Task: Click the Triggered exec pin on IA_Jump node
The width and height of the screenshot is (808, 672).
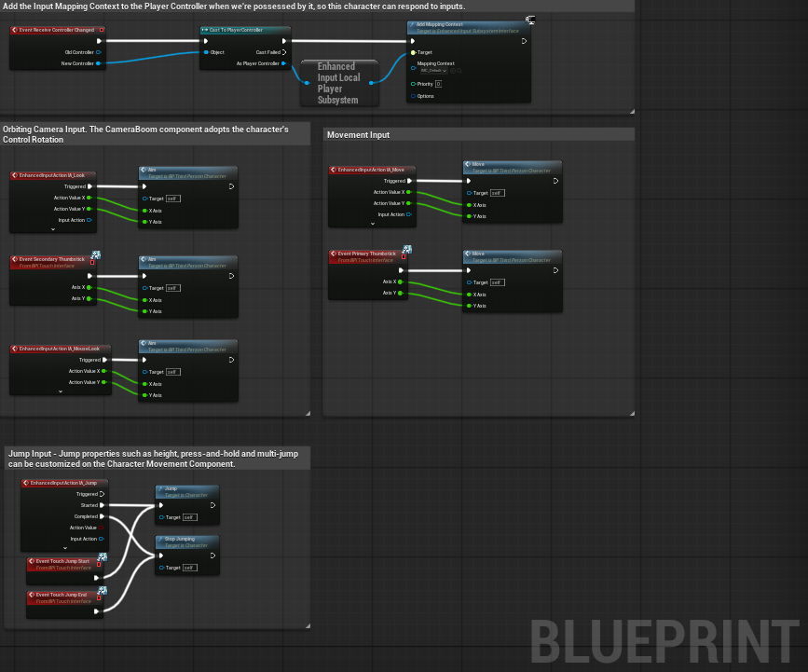Action: point(103,494)
